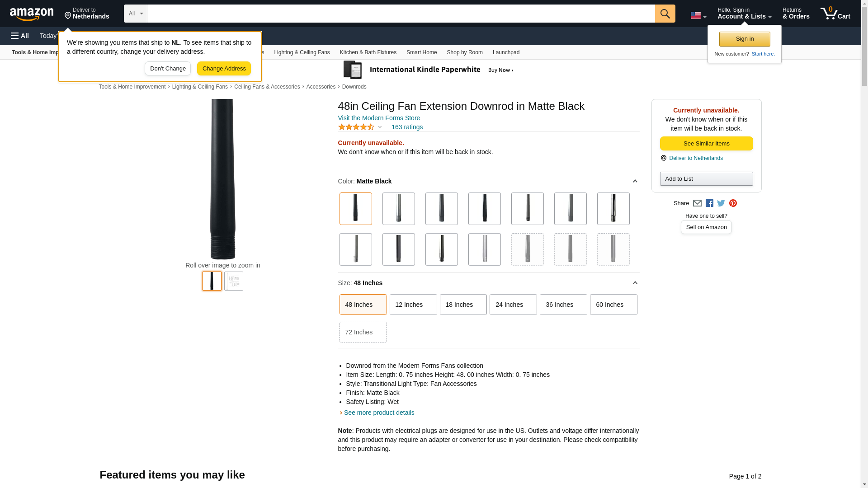Collapse the Color section chevron
This screenshot has height=488, width=868.
[x=635, y=181]
